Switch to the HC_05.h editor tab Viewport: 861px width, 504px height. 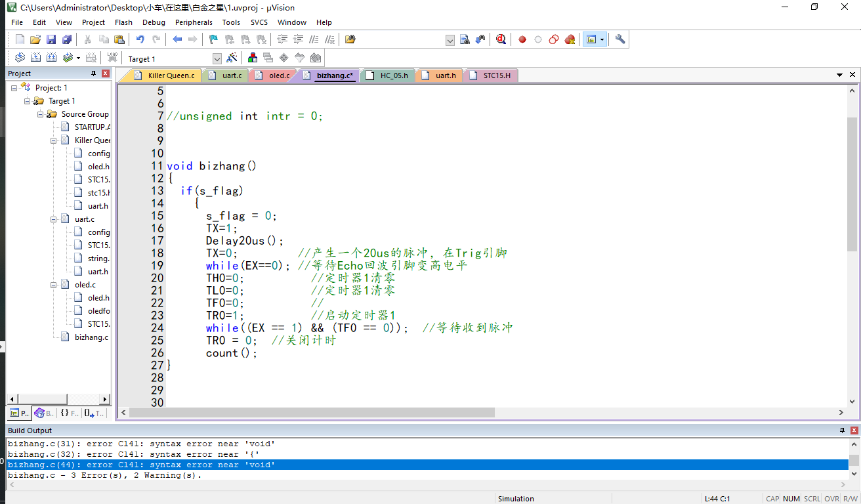(388, 75)
